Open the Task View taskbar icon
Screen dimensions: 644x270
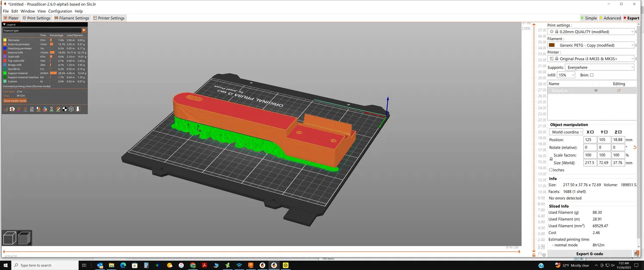[84, 265]
